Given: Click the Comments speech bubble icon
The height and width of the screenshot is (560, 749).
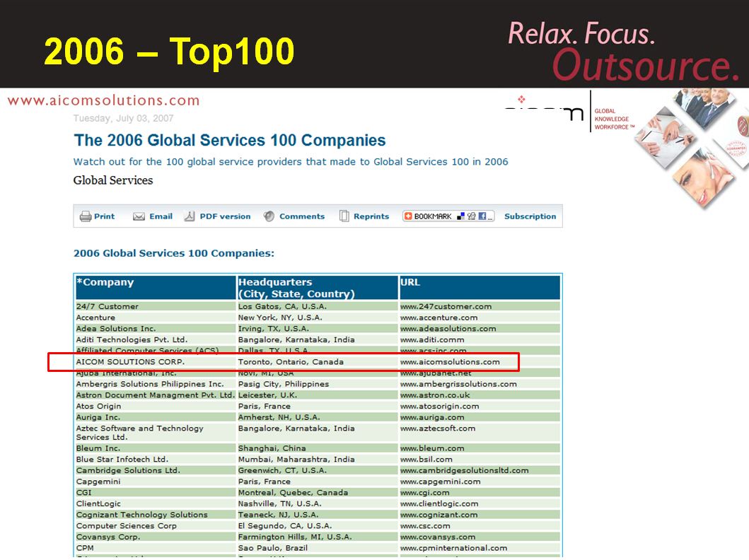Looking at the screenshot, I should coord(269,216).
